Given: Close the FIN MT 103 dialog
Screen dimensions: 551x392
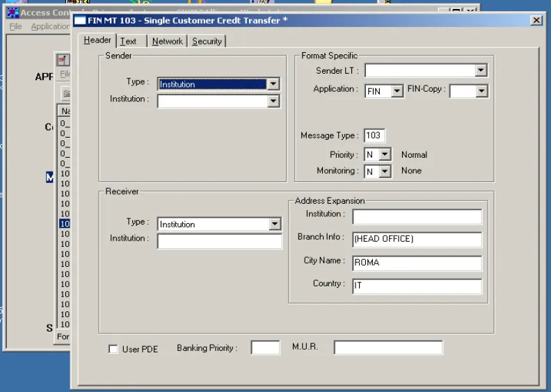Looking at the screenshot, I should pos(536,21).
